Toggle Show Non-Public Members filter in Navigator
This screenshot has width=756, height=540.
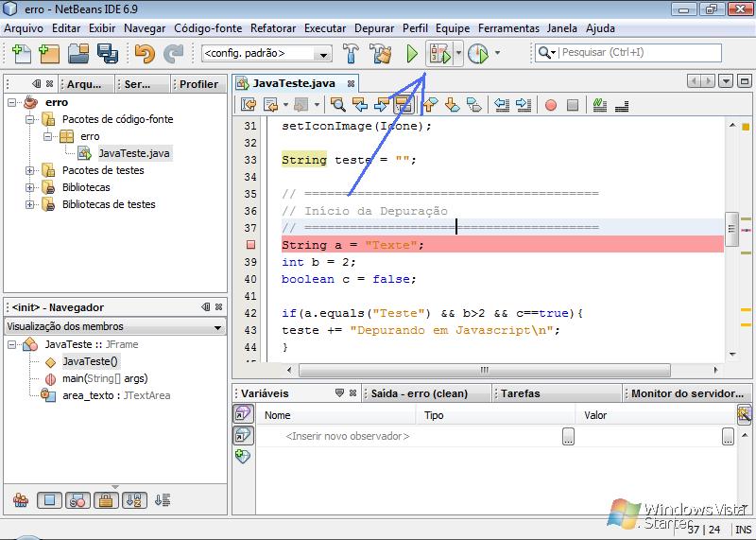pos(106,500)
